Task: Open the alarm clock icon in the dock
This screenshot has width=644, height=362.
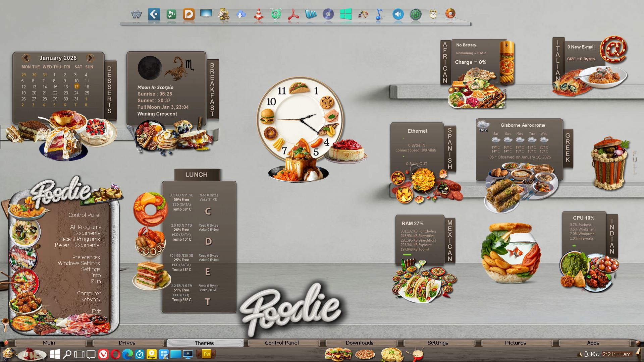Action: click(433, 14)
